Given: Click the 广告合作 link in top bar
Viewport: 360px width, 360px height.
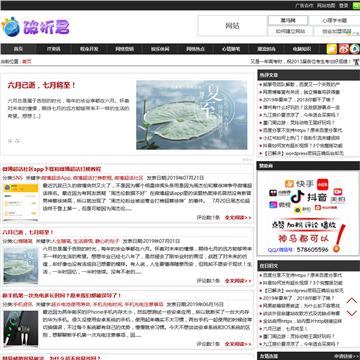Looking at the screenshot, I should (304, 5).
